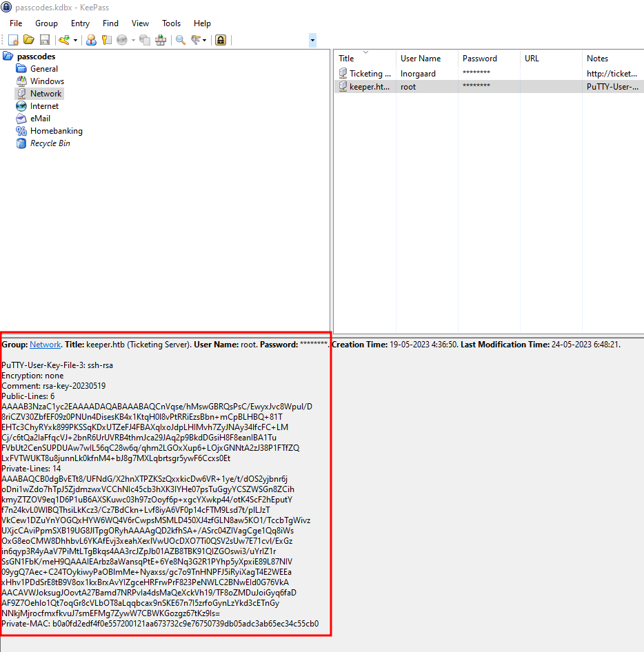This screenshot has height=652, width=644.
Task: Click the Private-MAC hash line
Action: [x=160, y=624]
